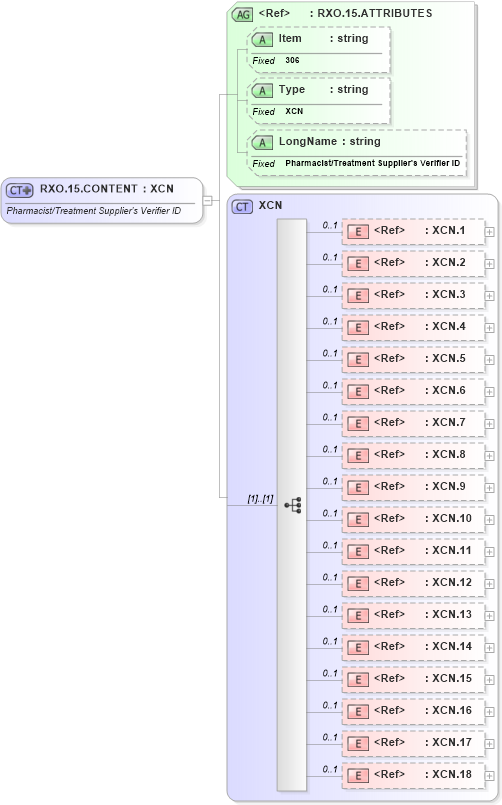This screenshot has height=805, width=502.
Task: Click the italic Pharmacist/Treatment Supplier's Verifier ID annotation
Action: (93, 211)
